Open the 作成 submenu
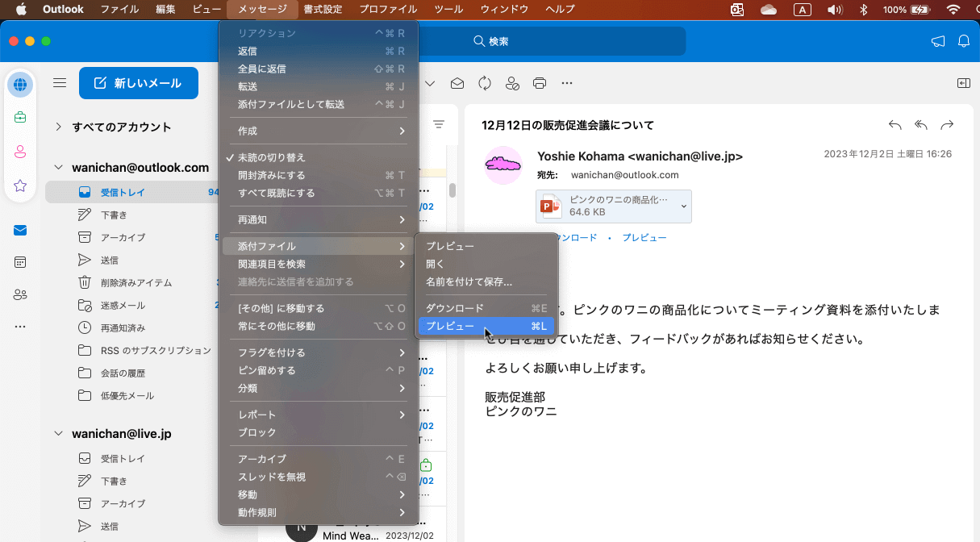Viewport: 980px width, 542px height. coord(319,131)
